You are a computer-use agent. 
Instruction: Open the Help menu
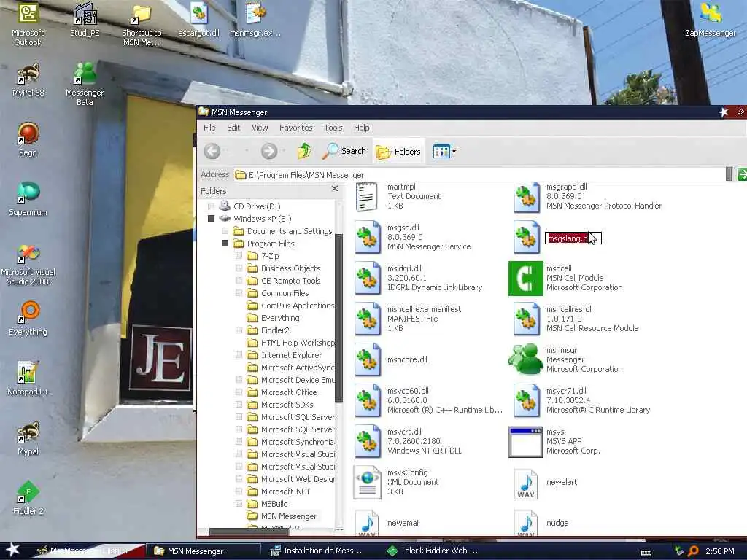(x=362, y=128)
